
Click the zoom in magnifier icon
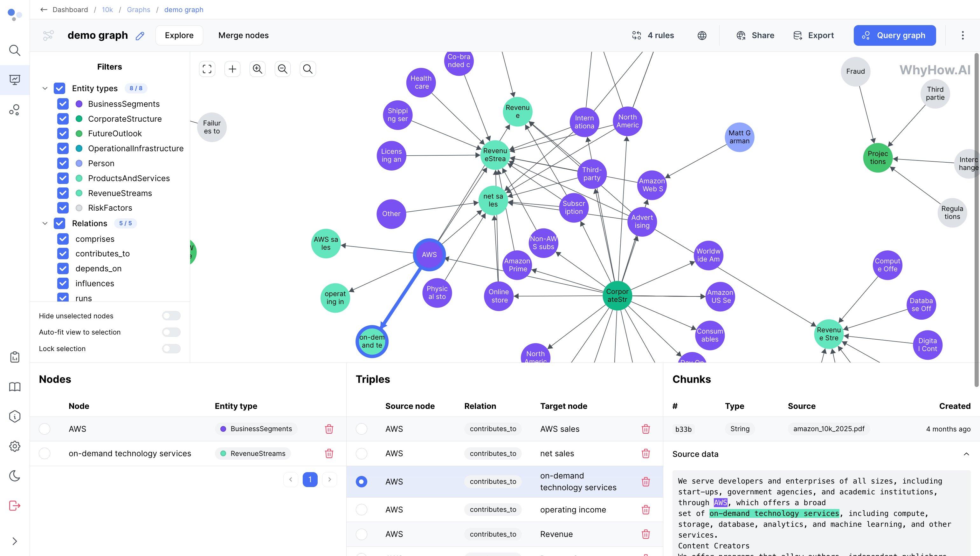tap(258, 69)
